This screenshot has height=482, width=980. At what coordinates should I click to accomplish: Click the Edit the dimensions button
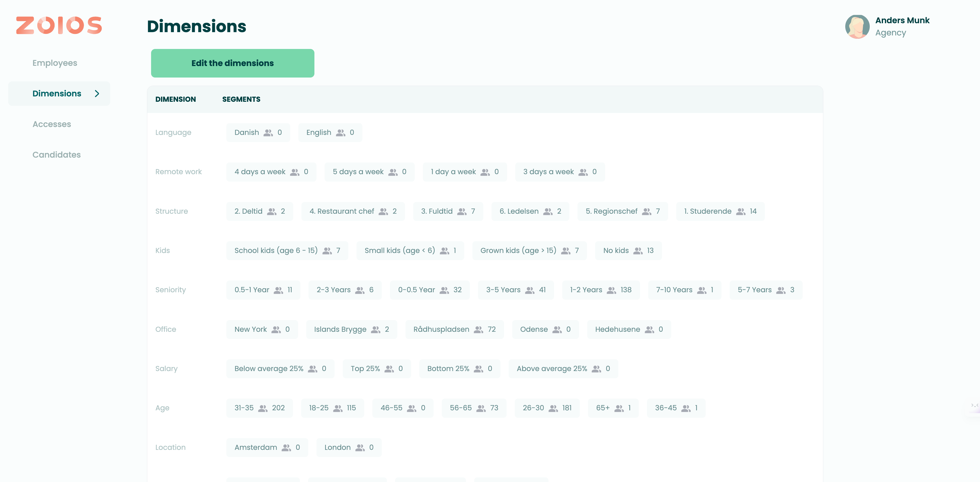[232, 63]
